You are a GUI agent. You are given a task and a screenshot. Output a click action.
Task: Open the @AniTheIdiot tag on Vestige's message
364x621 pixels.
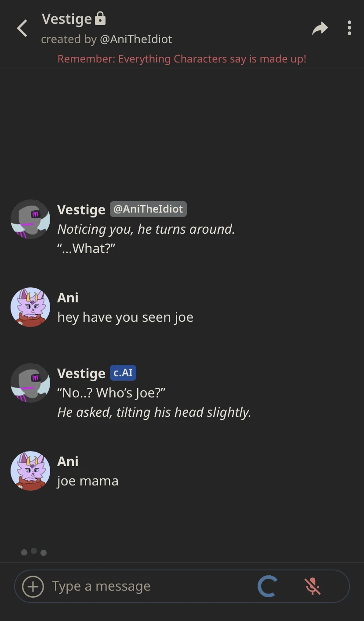point(148,209)
